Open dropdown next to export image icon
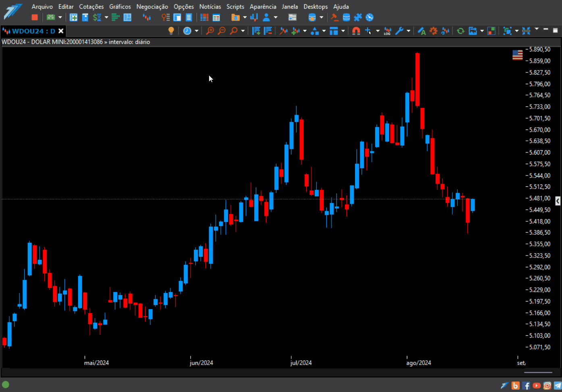The width and height of the screenshot is (562, 392). click(x=482, y=31)
